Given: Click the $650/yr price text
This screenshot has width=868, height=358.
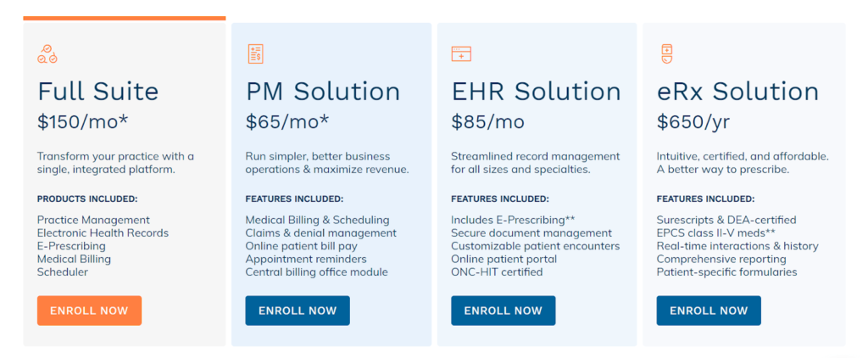Looking at the screenshot, I should tap(693, 122).
